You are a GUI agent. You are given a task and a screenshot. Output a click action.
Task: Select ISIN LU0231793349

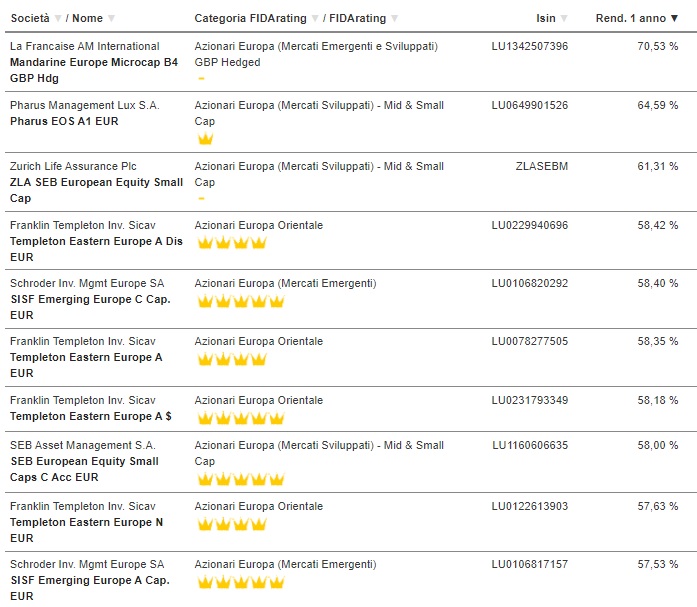coord(530,400)
